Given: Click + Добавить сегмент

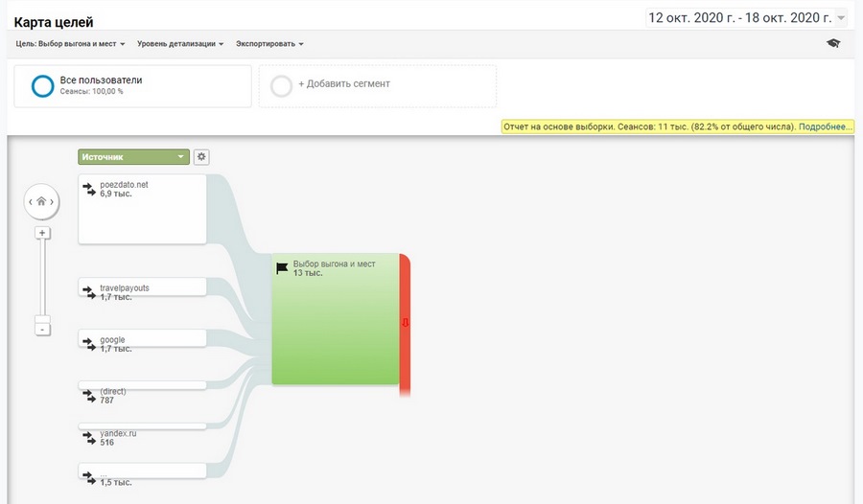Looking at the screenshot, I should coord(344,83).
